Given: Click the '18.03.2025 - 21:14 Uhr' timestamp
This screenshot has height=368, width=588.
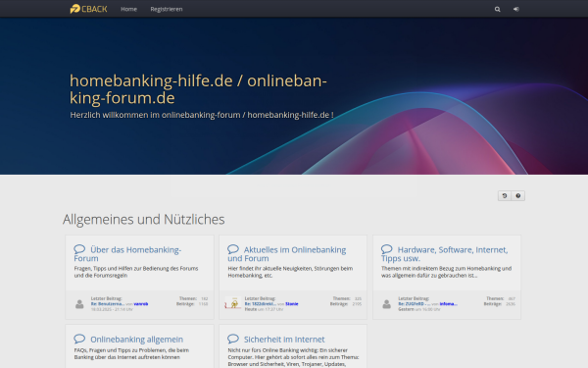Looking at the screenshot, I should click(112, 309).
